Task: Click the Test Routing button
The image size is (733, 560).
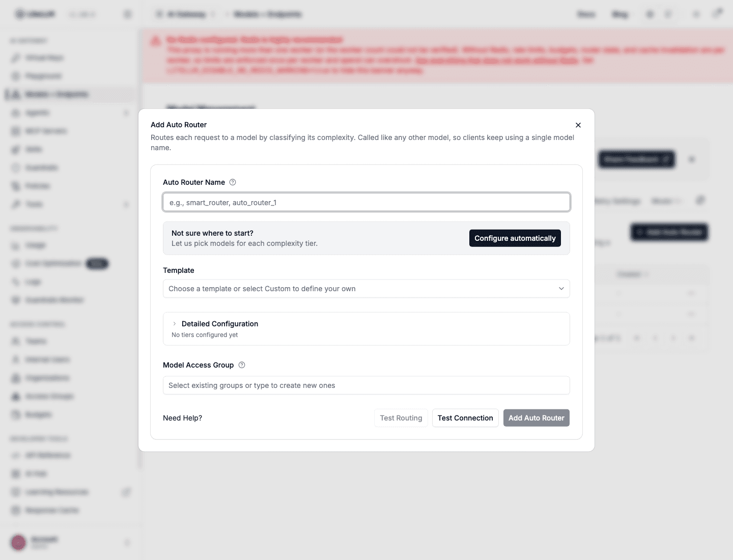Action: tap(401, 418)
